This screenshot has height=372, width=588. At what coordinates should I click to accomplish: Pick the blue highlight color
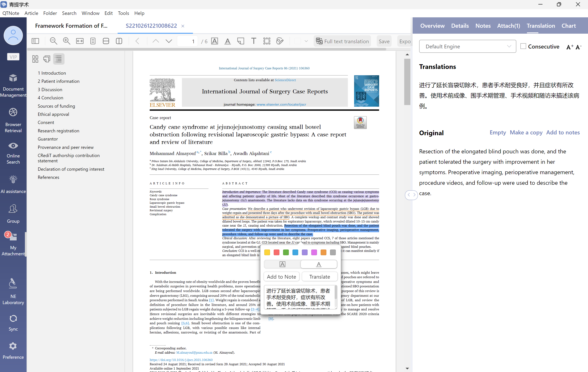[295, 252]
